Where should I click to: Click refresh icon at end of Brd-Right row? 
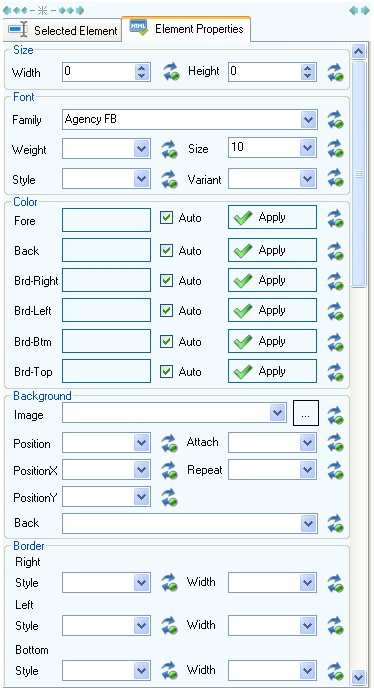[335, 281]
